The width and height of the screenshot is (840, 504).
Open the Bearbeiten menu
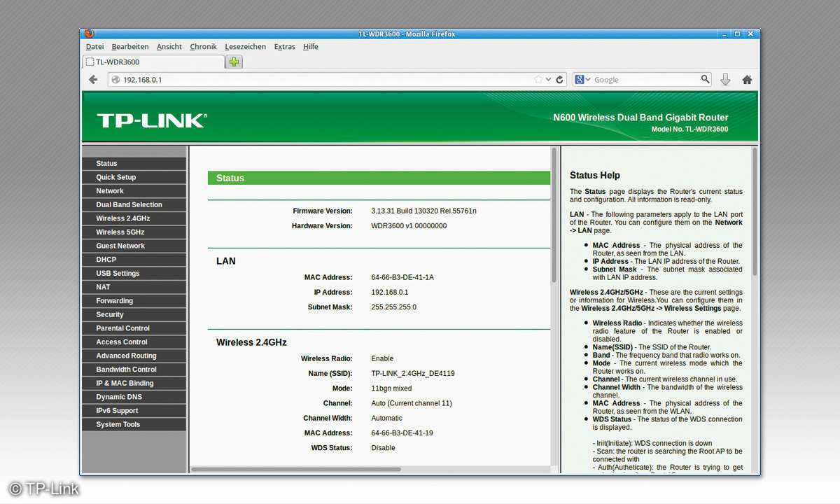130,47
